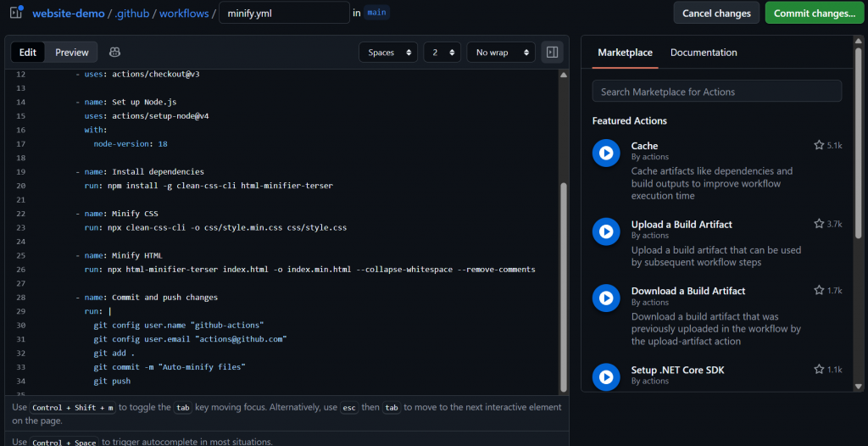Image resolution: width=868 pixels, height=446 pixels.
Task: Click the npm install -g code line
Action: (209, 186)
